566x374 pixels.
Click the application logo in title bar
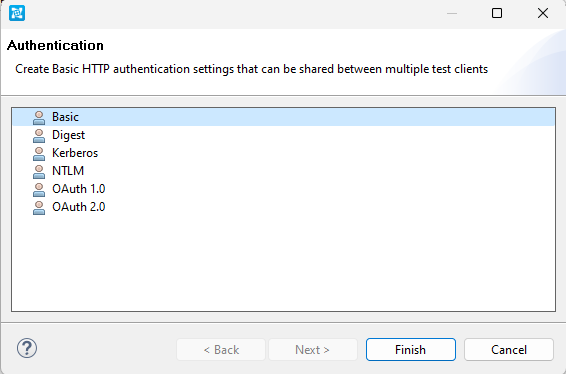17,13
